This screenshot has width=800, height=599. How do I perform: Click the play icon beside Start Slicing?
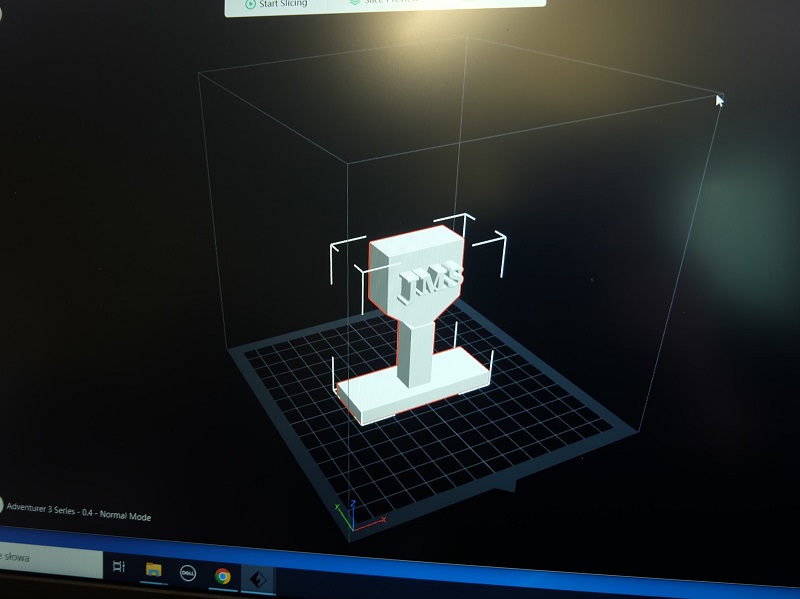pyautogui.click(x=250, y=4)
